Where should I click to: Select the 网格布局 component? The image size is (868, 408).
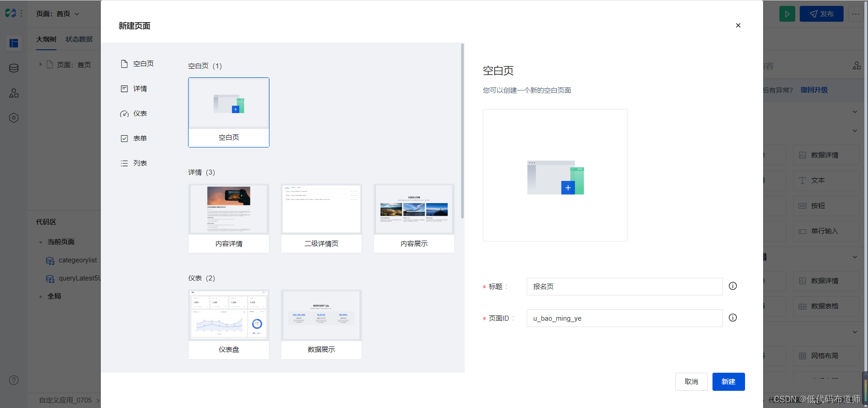tap(826, 356)
